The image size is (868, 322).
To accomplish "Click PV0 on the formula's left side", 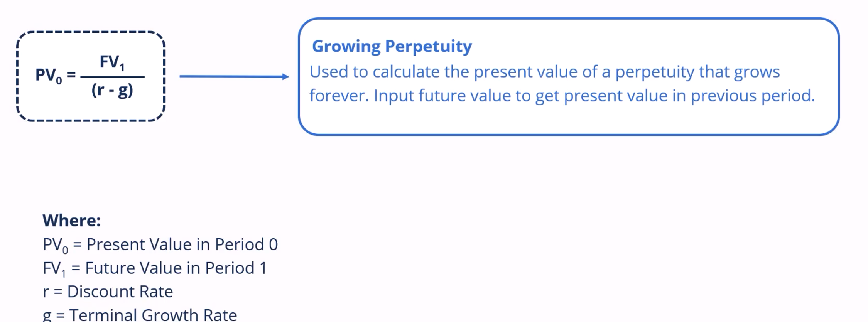I will point(49,75).
